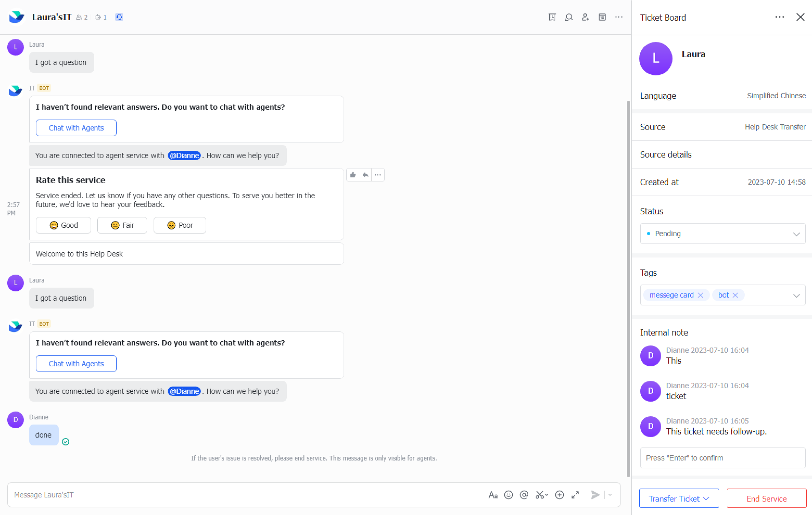Open Ticket Board more options menu
812x515 pixels.
click(x=779, y=17)
